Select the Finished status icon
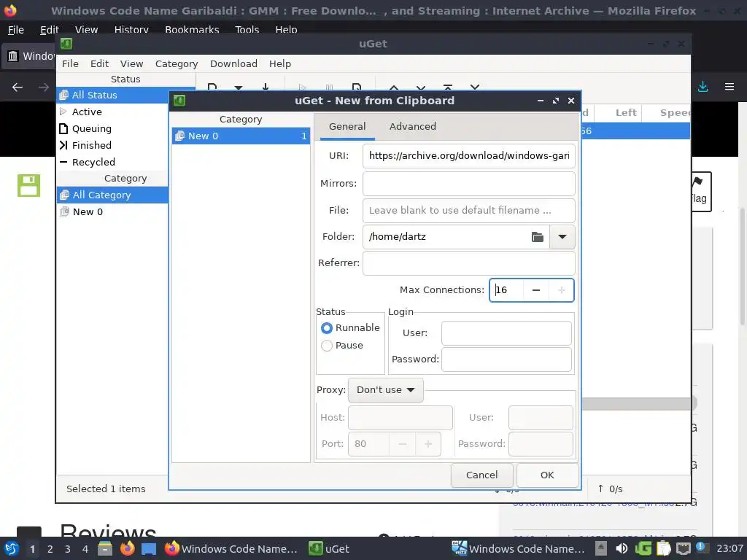This screenshot has height=560, width=747. point(63,145)
